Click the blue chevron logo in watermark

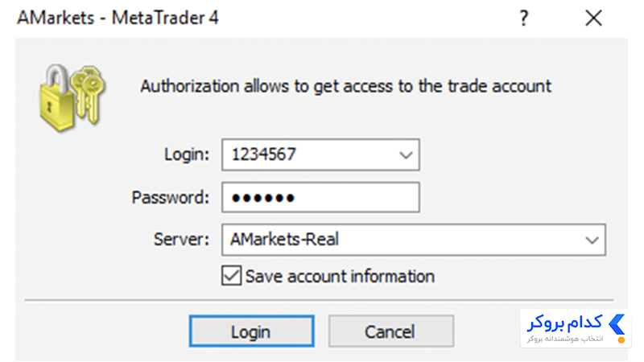point(617,324)
